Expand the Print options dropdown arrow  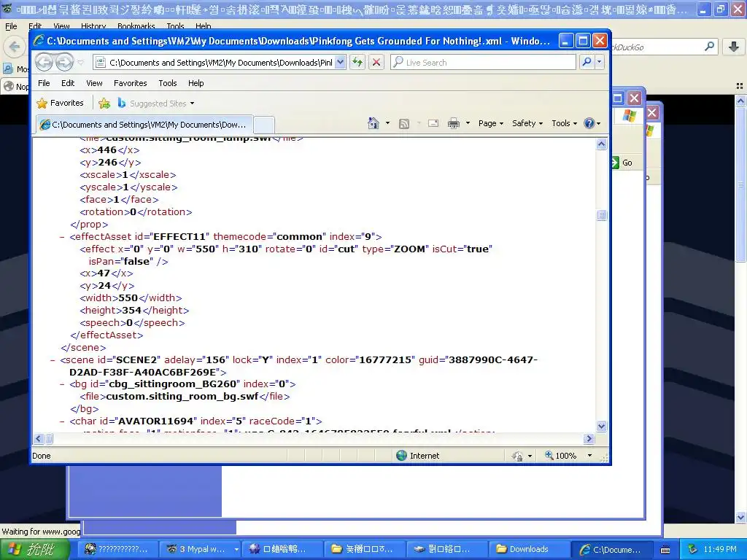click(x=468, y=123)
